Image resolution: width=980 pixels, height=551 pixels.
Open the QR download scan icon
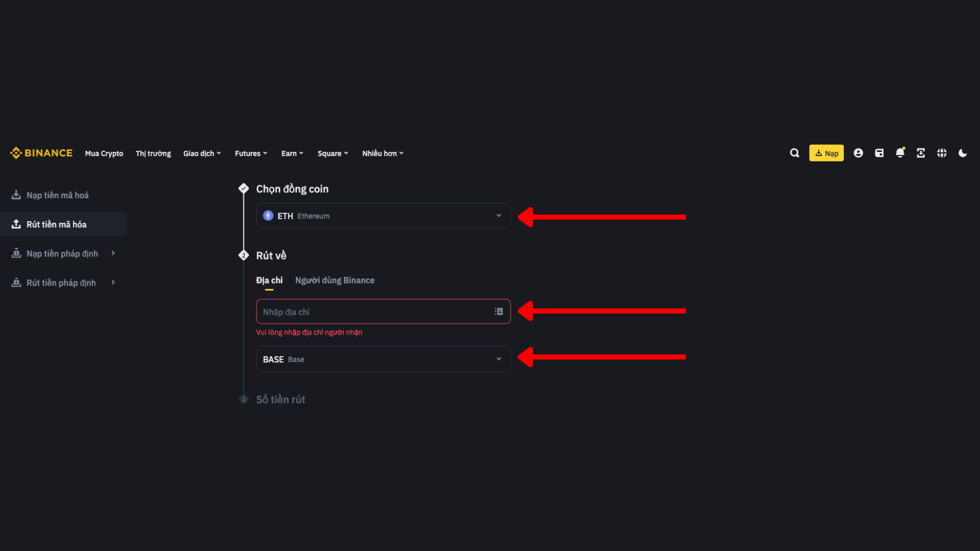coord(921,153)
